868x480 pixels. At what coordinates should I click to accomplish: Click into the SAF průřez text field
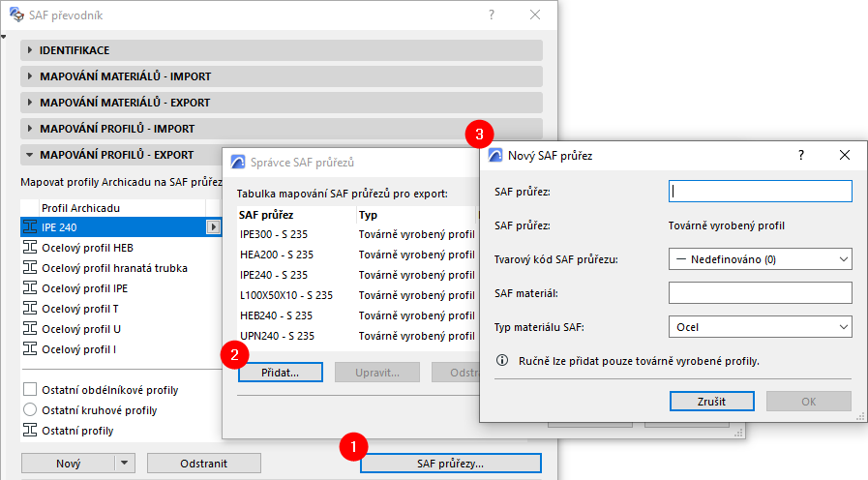click(760, 192)
